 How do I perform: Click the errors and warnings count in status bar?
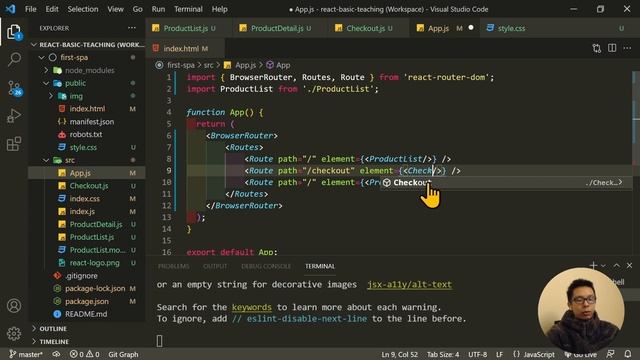(84, 354)
